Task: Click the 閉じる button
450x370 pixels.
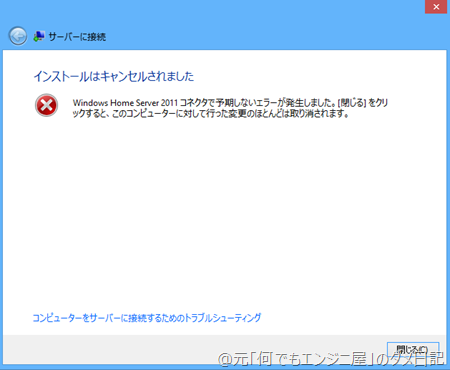Action: click(x=413, y=349)
